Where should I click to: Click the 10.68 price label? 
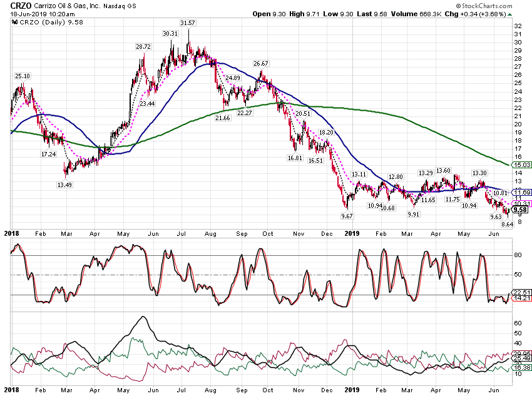(x=387, y=208)
